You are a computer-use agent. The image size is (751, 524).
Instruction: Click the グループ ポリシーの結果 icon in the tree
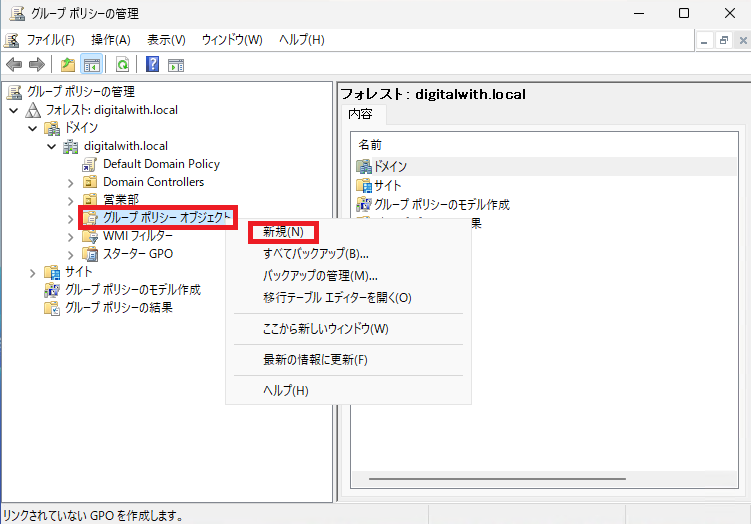pos(52,308)
